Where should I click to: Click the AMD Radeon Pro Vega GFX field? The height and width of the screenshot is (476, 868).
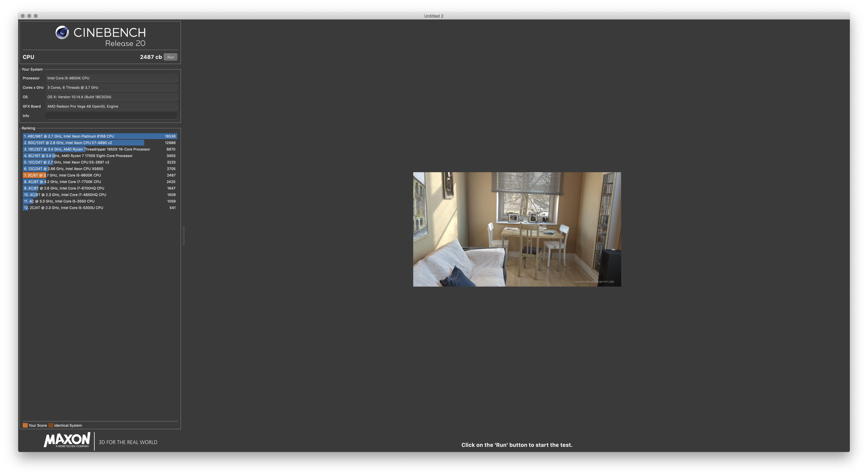(111, 106)
